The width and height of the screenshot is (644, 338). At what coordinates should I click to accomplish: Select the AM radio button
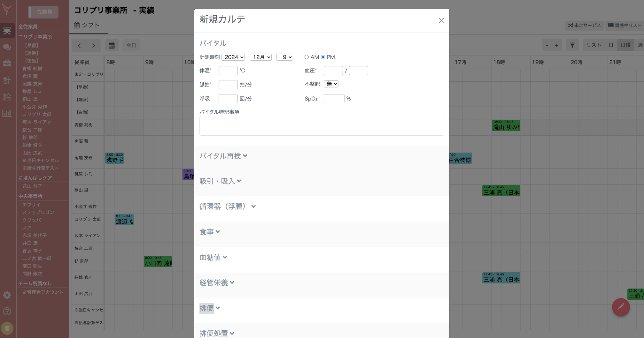(x=306, y=57)
